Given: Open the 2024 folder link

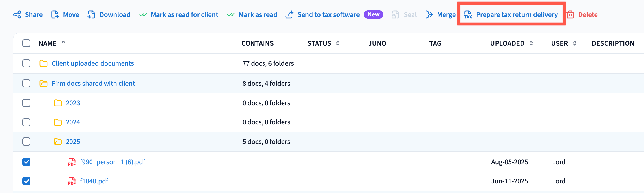Looking at the screenshot, I should tap(73, 122).
